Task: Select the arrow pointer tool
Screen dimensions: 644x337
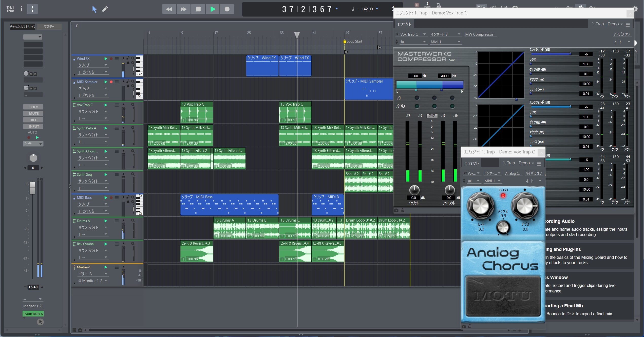Action: [x=94, y=9]
